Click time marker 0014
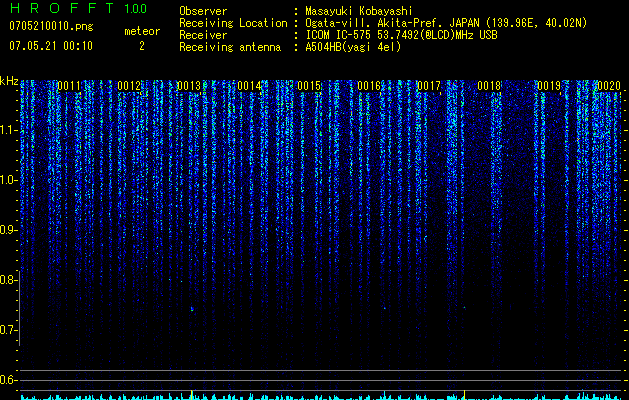 pos(249,86)
